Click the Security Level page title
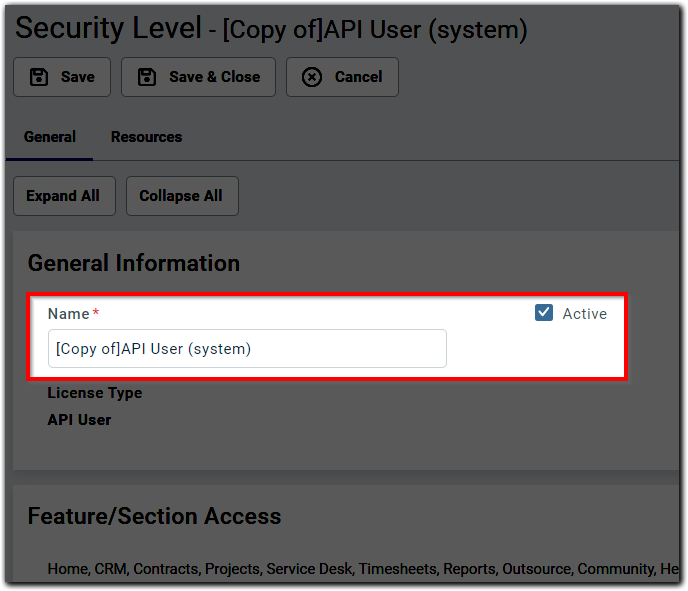 coord(271,29)
